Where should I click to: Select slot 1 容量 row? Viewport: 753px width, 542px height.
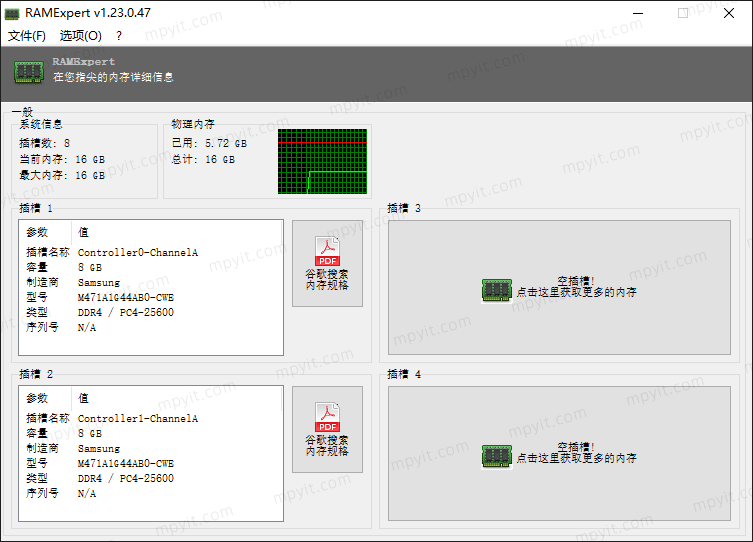click(151, 267)
